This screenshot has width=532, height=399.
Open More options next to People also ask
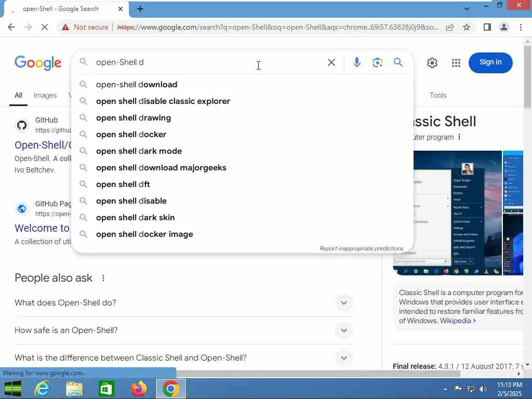[103, 278]
